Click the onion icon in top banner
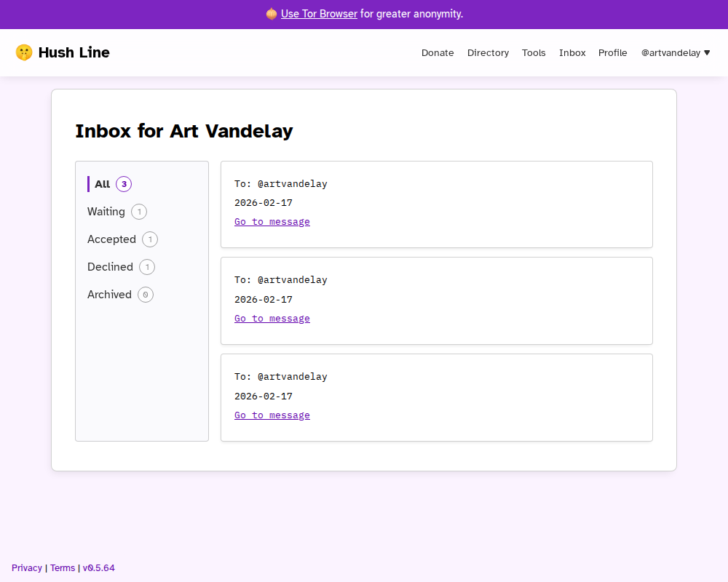 [x=272, y=14]
